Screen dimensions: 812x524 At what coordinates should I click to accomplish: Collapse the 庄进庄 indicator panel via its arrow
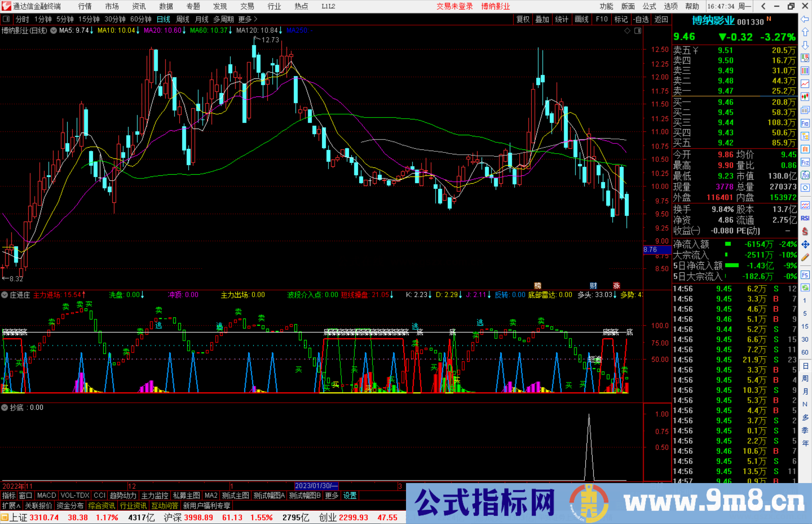(x=4, y=295)
